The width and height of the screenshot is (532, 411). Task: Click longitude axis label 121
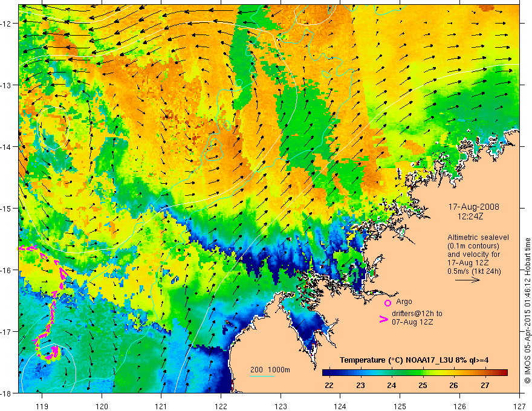point(161,406)
